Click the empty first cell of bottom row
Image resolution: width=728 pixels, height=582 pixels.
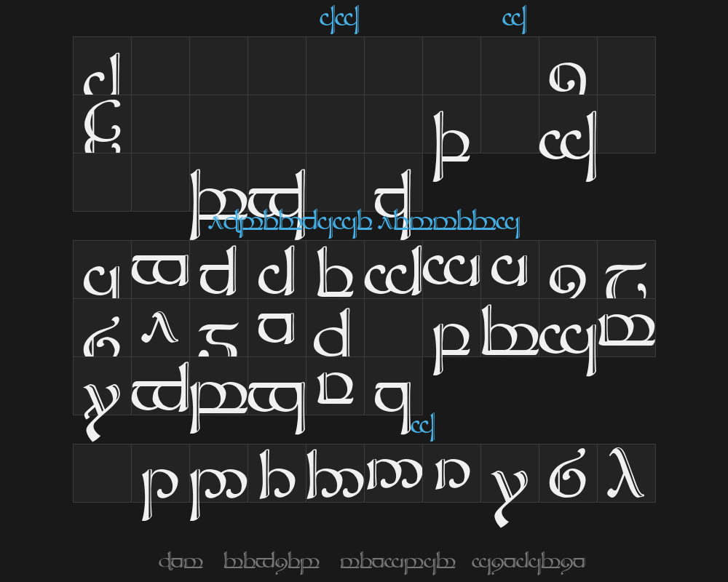tap(102, 473)
